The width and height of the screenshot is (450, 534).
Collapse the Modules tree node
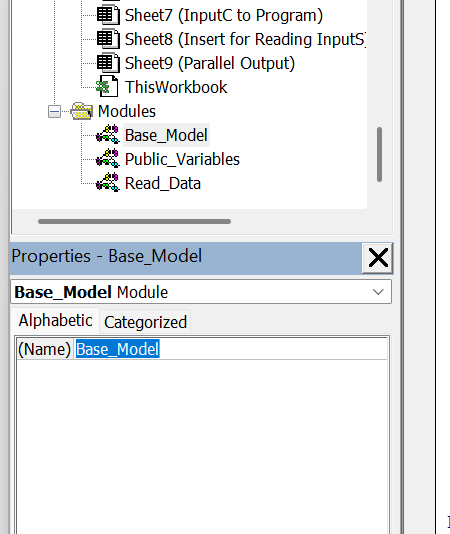[54, 112]
